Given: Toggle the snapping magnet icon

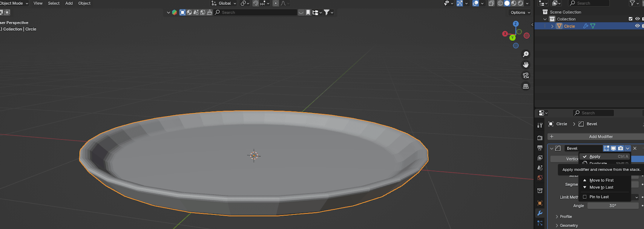Looking at the screenshot, I should click(x=256, y=3).
